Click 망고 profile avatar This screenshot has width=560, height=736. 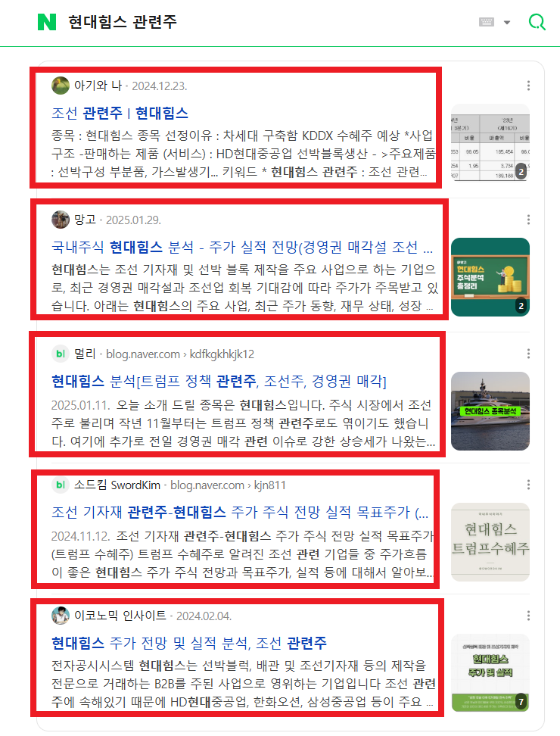(60, 220)
